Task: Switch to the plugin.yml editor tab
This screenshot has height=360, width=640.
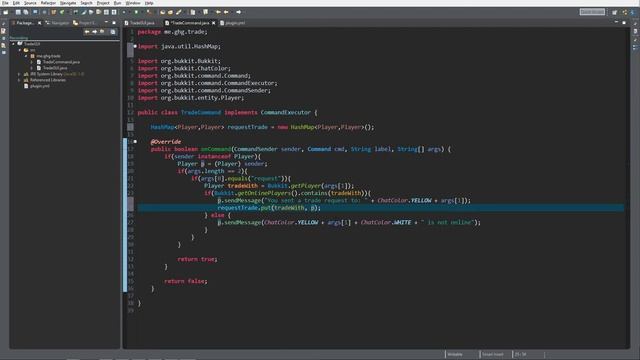Action: click(x=233, y=23)
